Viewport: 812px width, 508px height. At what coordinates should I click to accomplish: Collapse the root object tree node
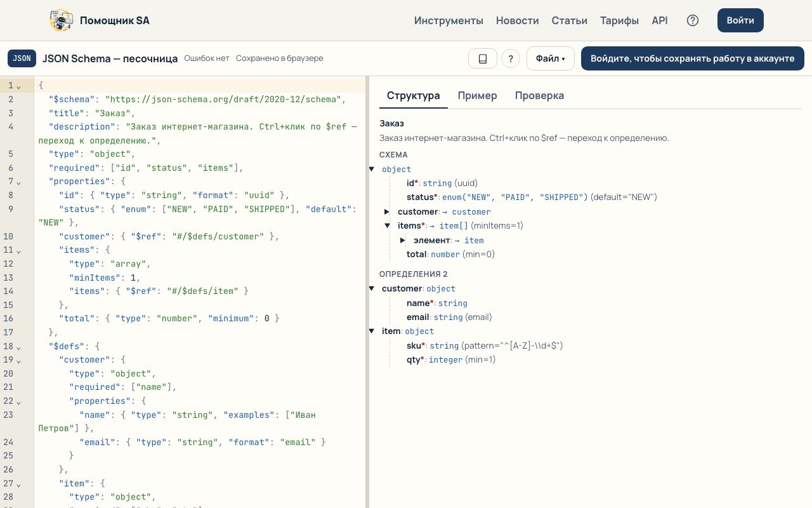(x=372, y=170)
